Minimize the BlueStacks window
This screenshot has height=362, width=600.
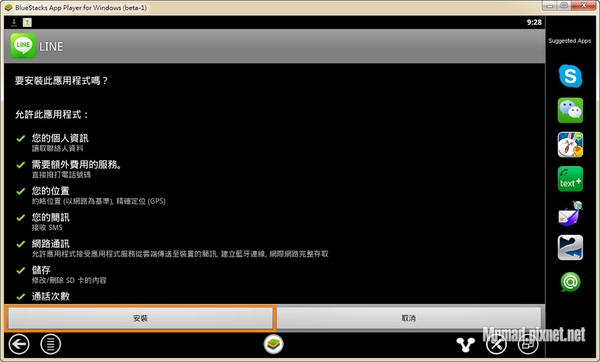click(550, 6)
